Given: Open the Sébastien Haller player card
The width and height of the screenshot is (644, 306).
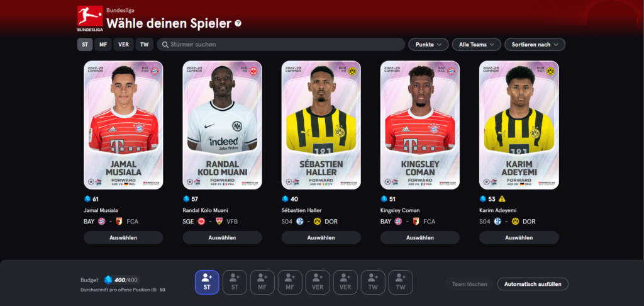Looking at the screenshot, I should [x=321, y=125].
